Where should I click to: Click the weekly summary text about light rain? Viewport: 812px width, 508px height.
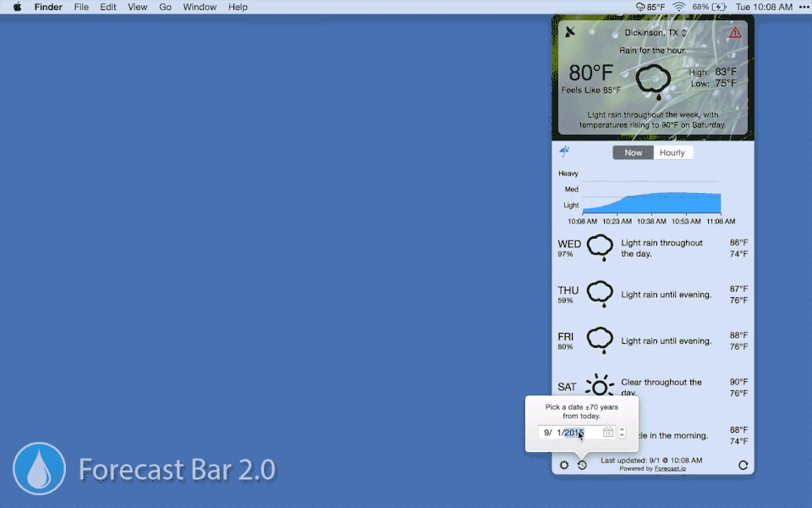[652, 119]
